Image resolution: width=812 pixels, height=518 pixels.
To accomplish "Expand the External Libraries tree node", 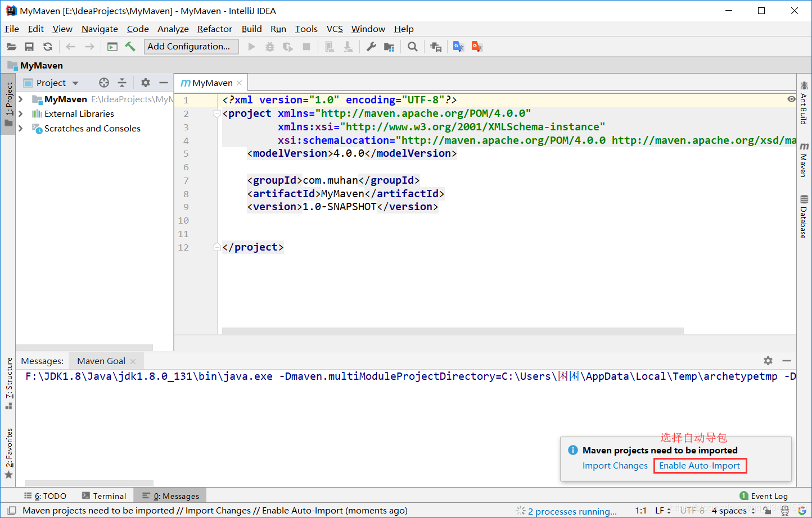I will click(21, 113).
